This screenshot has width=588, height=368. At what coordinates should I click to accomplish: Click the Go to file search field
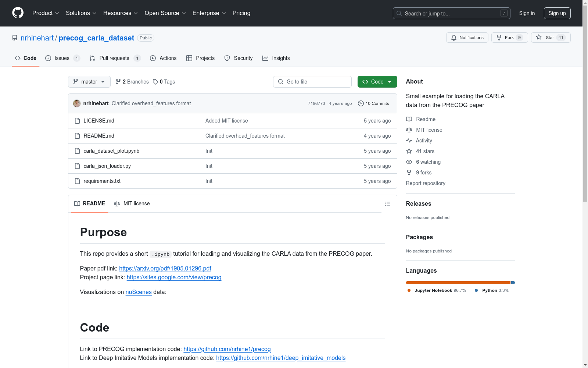tap(312, 82)
